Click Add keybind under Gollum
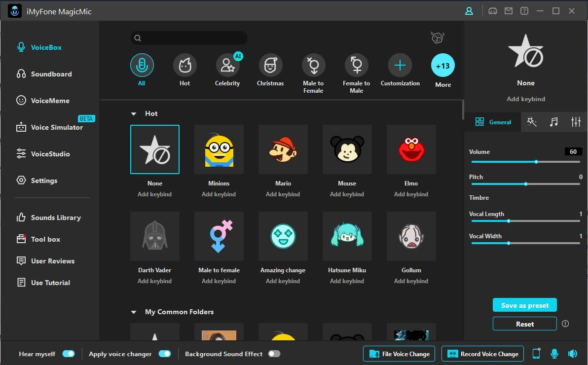Screen dimensions: 588x365 pyautogui.click(x=411, y=281)
